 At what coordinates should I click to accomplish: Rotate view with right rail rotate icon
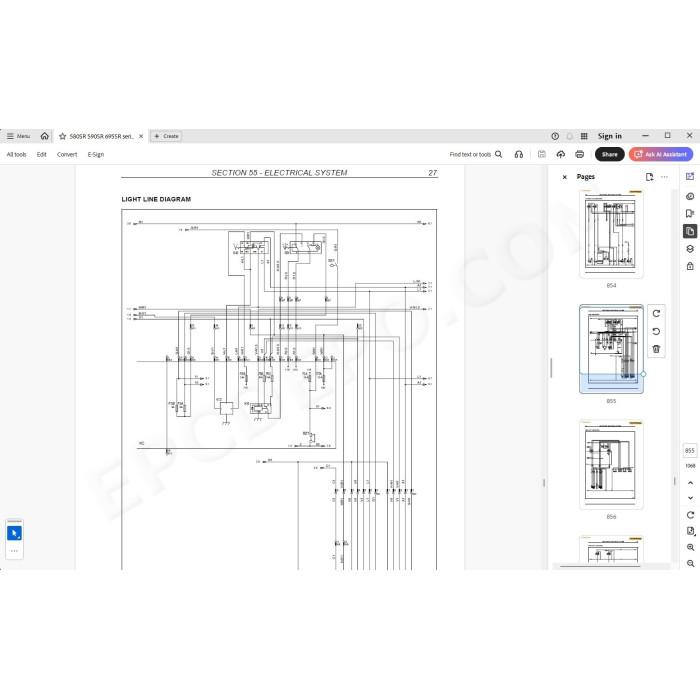[690, 515]
